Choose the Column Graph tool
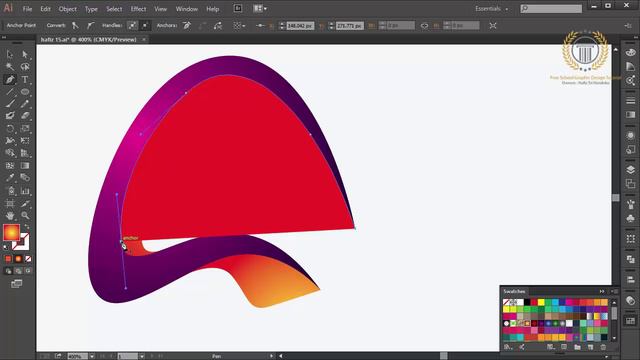This screenshot has width=640, height=360. tap(25, 191)
